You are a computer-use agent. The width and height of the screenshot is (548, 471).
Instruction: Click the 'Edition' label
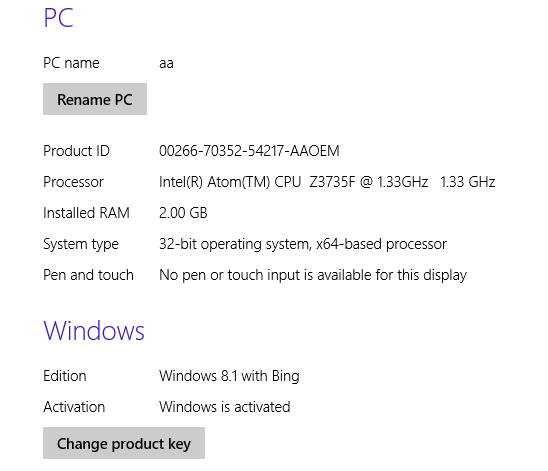(x=65, y=376)
